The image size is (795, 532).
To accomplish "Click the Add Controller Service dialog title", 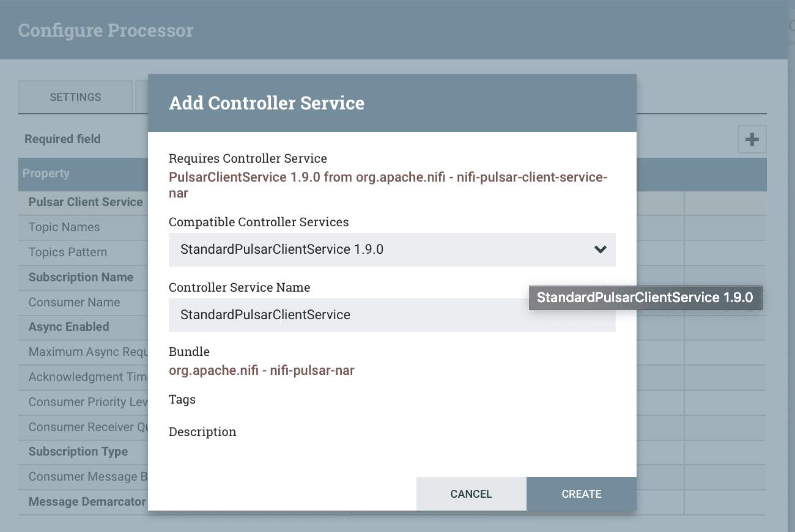I will 267,103.
